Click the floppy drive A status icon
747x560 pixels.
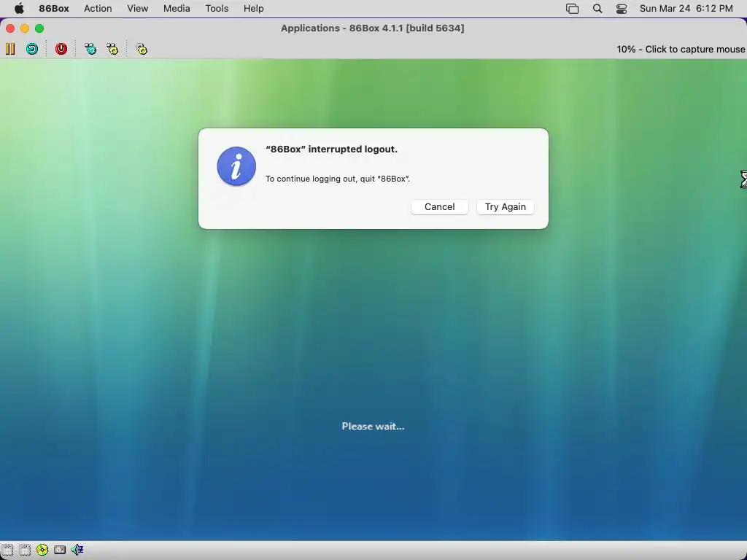(7, 550)
